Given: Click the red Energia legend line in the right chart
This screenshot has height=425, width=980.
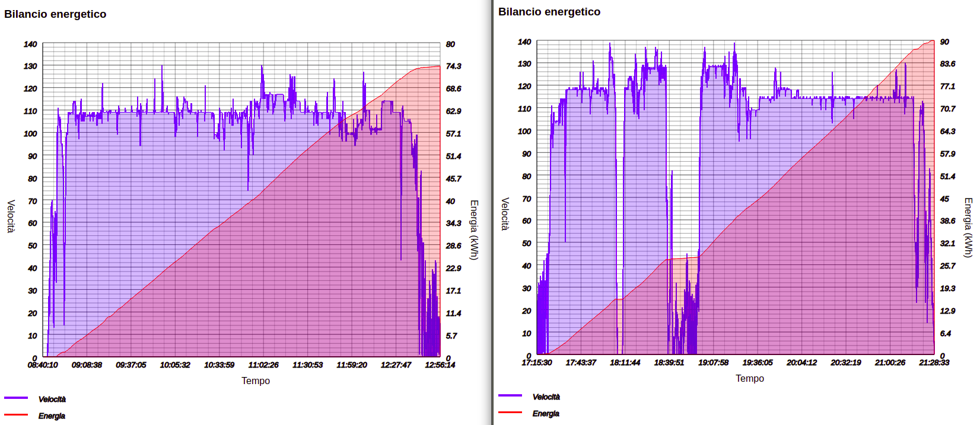Looking at the screenshot, I should pyautogui.click(x=510, y=412).
